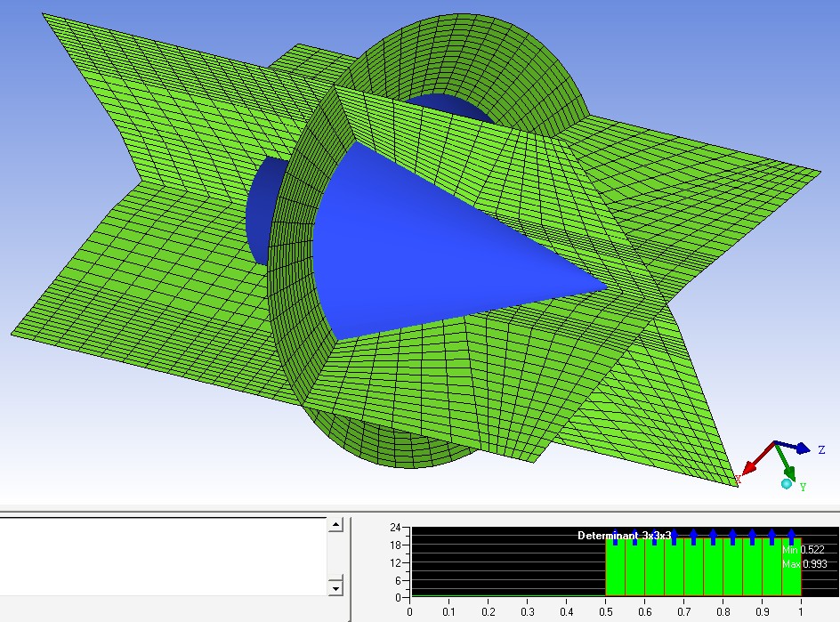Click the cyan sphere on the axis triad

tap(786, 484)
